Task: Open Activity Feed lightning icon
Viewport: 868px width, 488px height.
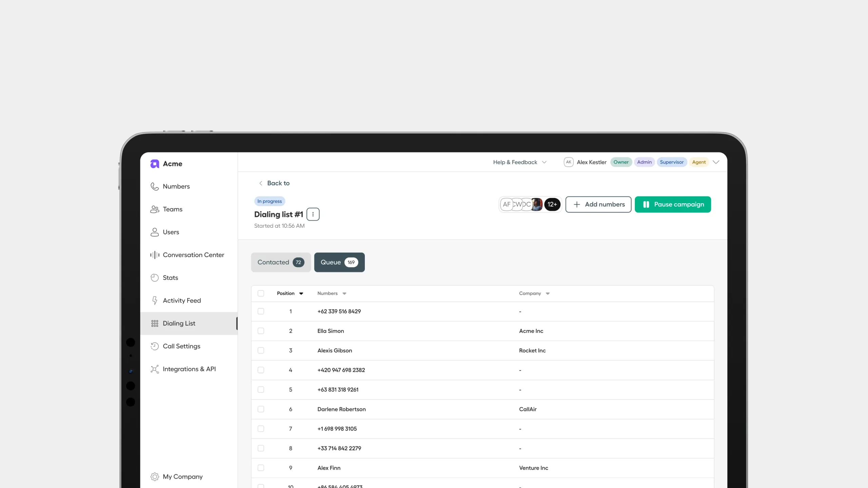Action: click(155, 301)
